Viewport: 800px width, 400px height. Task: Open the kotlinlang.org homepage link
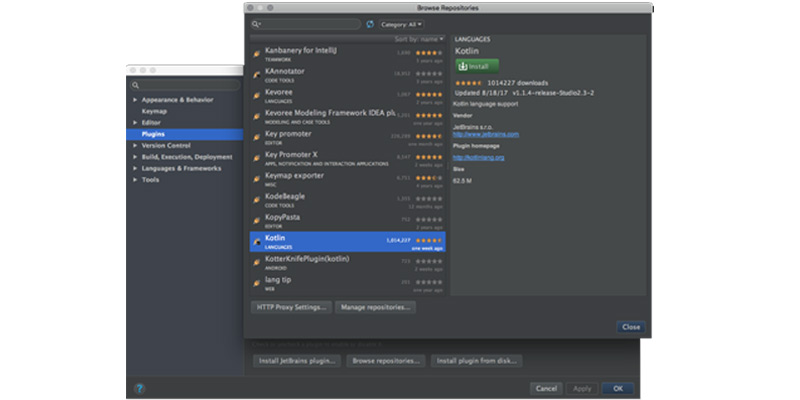(x=479, y=158)
